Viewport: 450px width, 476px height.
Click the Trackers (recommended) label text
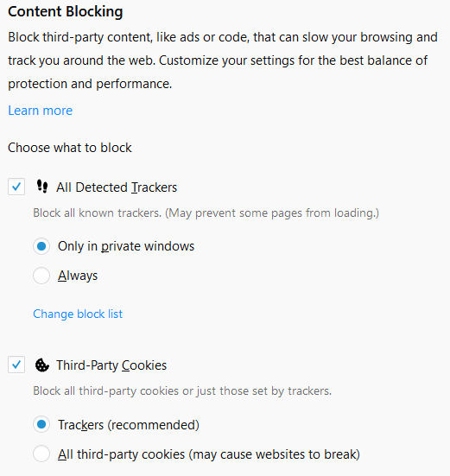[129, 425]
